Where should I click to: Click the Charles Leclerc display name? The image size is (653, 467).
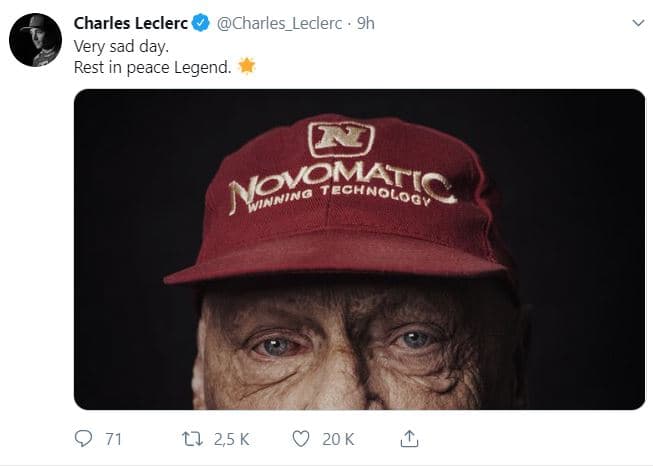pyautogui.click(x=132, y=23)
